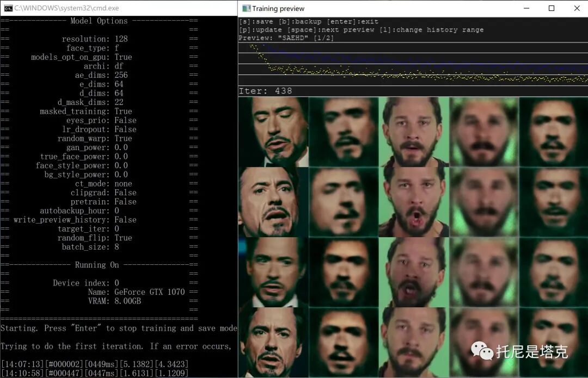Click the 'target_iter: 0' line
588x378 pixels.
click(x=88, y=228)
